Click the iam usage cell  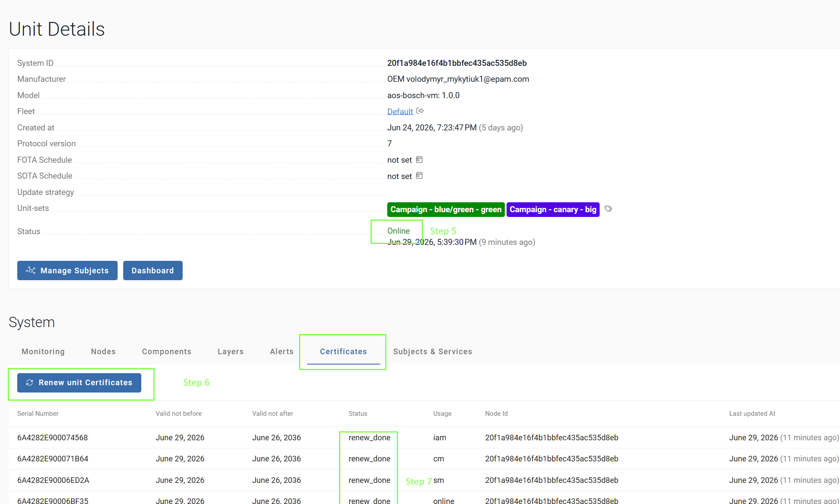coord(440,438)
